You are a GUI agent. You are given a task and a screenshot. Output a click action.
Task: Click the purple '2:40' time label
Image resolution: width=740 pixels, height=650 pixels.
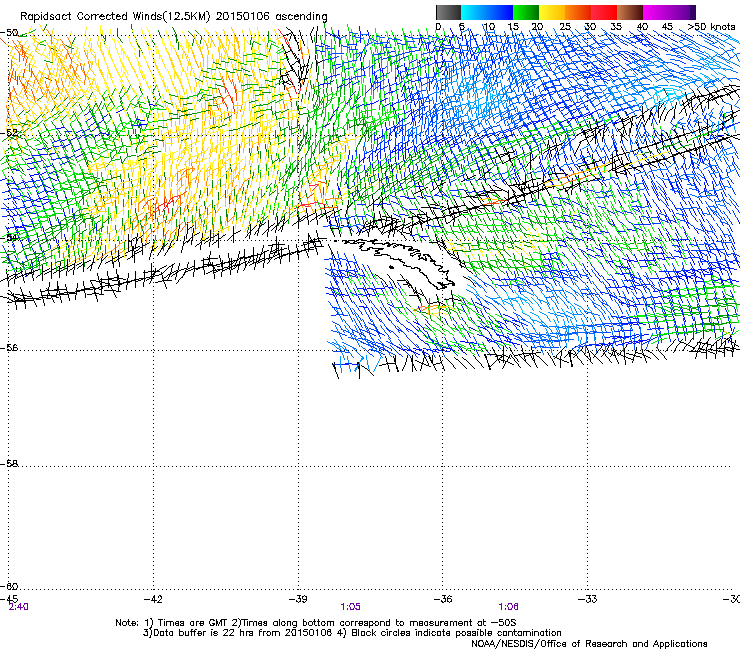tap(18, 607)
